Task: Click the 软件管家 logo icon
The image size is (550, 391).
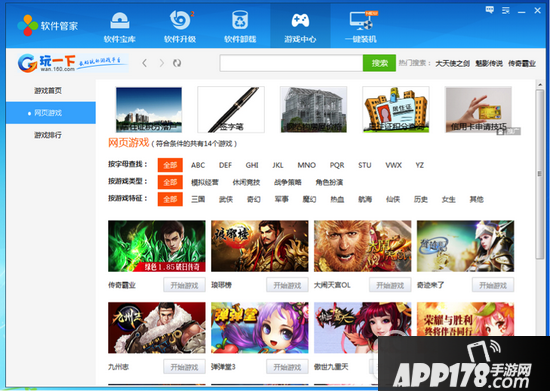Action: click(27, 25)
